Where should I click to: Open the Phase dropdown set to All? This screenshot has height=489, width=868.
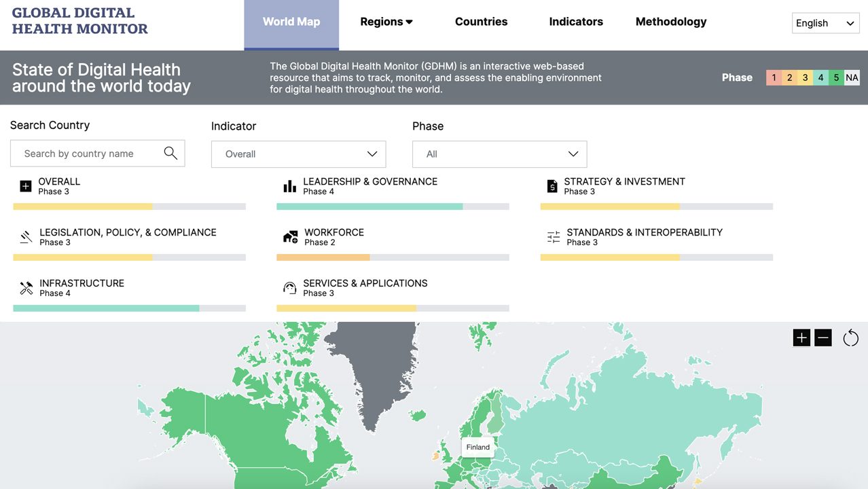click(500, 154)
